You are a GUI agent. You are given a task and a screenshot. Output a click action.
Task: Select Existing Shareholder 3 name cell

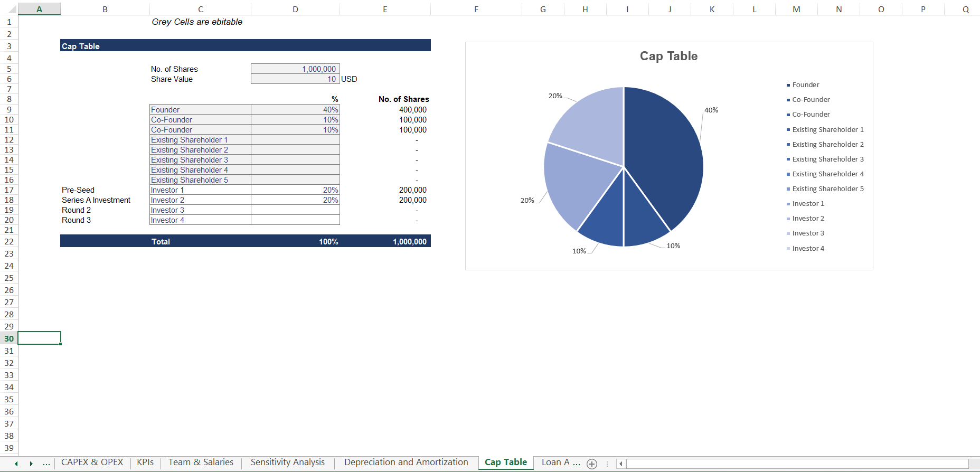pos(200,159)
